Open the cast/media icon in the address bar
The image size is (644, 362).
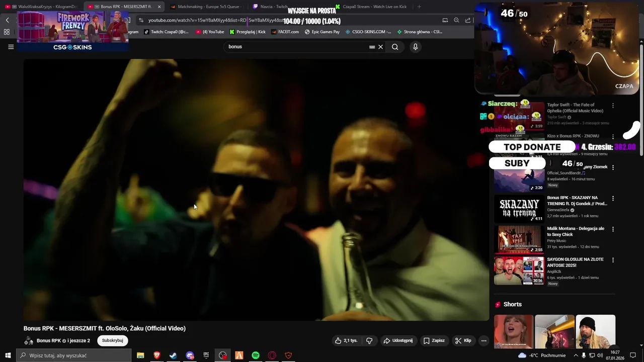coord(445,20)
